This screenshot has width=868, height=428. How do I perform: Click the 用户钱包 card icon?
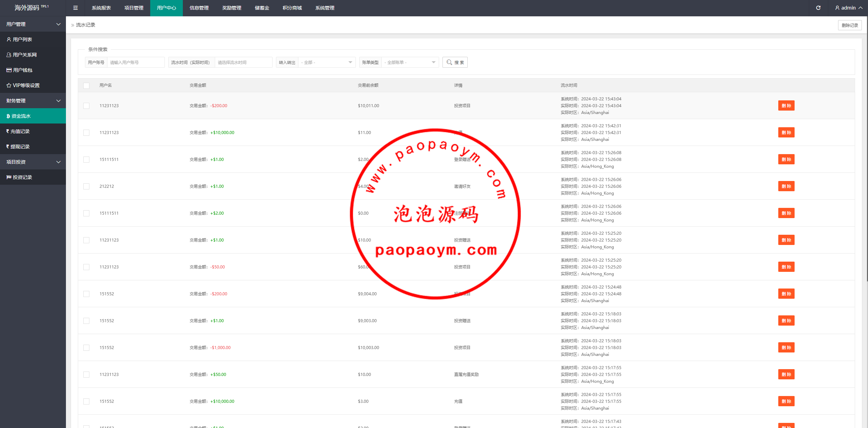(x=9, y=70)
